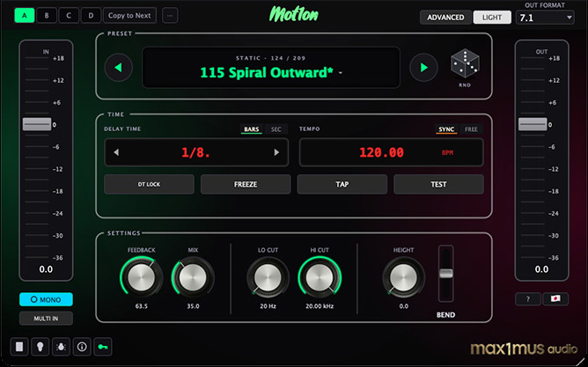
Task: Click the OUT level fader handle
Action: coord(533,124)
